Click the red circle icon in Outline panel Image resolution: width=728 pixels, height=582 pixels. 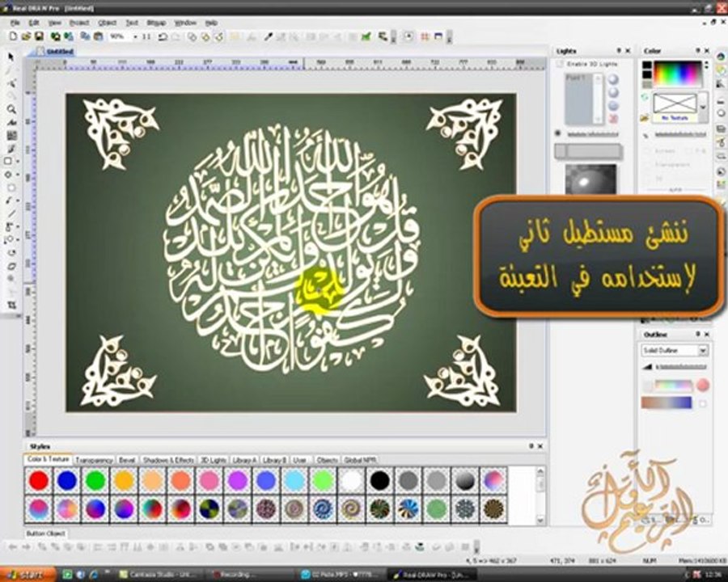tap(702, 385)
